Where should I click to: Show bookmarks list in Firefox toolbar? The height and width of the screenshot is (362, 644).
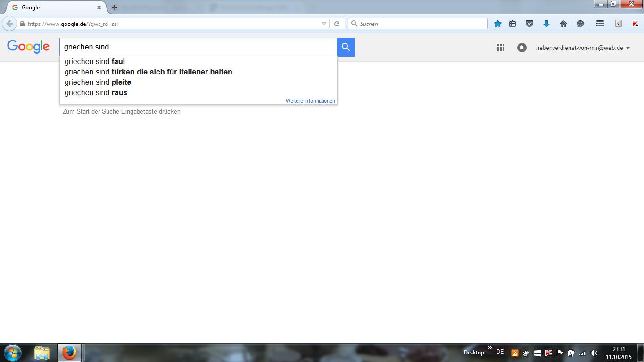tap(512, 24)
